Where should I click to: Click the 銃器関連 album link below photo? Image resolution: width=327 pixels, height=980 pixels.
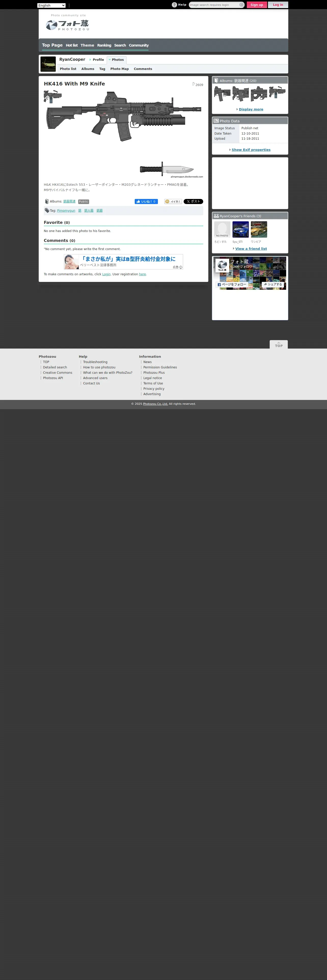69,202
